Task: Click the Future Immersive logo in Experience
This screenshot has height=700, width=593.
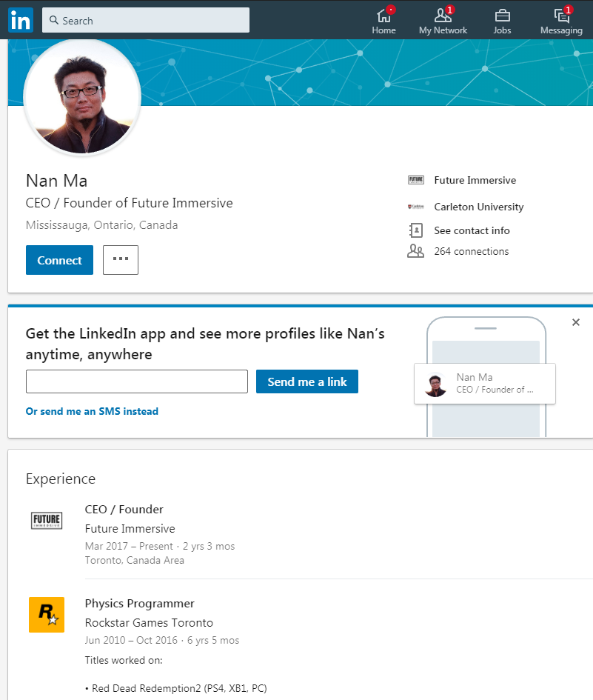Action: pos(46,521)
